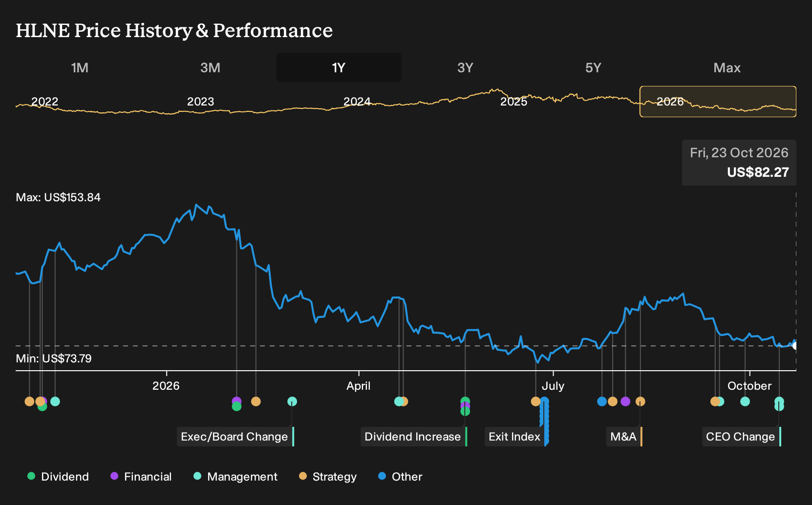Toggle the Other events legend item
Viewport: 812px width, 505px height.
(400, 477)
